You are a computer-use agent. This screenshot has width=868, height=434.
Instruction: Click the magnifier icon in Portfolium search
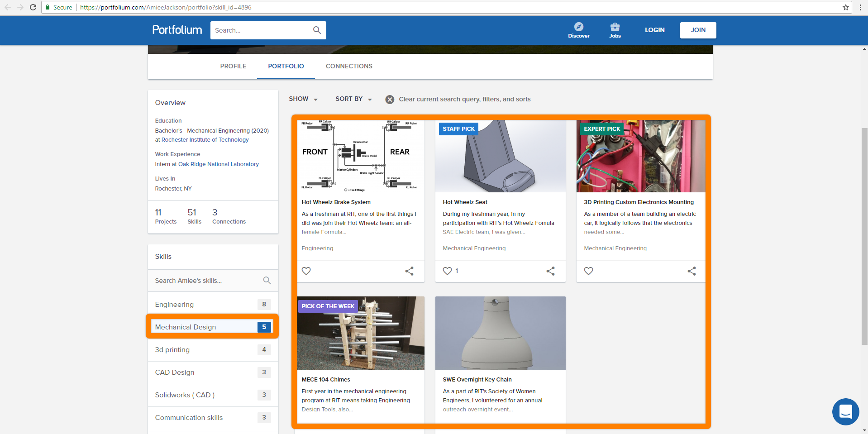317,30
